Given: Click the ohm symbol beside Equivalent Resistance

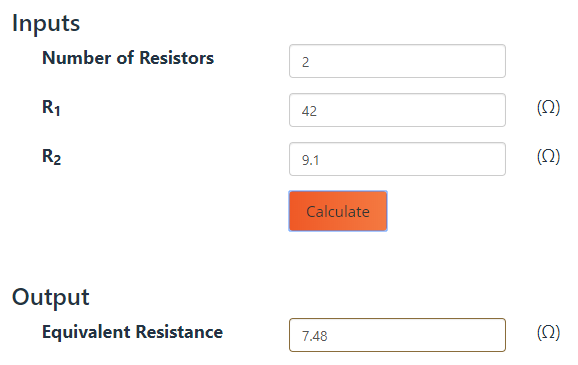Looking at the screenshot, I should [549, 333].
